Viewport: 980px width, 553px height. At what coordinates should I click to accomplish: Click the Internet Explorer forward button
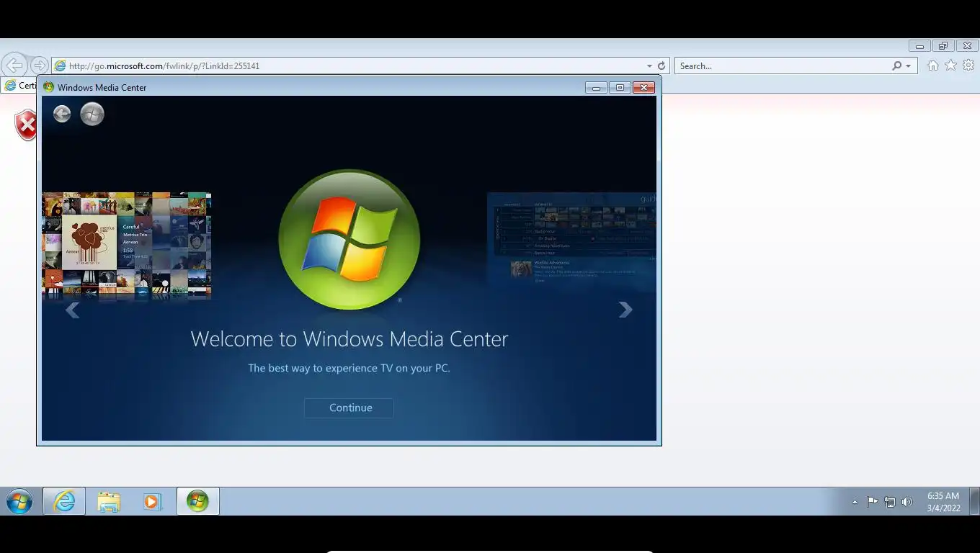tap(39, 66)
